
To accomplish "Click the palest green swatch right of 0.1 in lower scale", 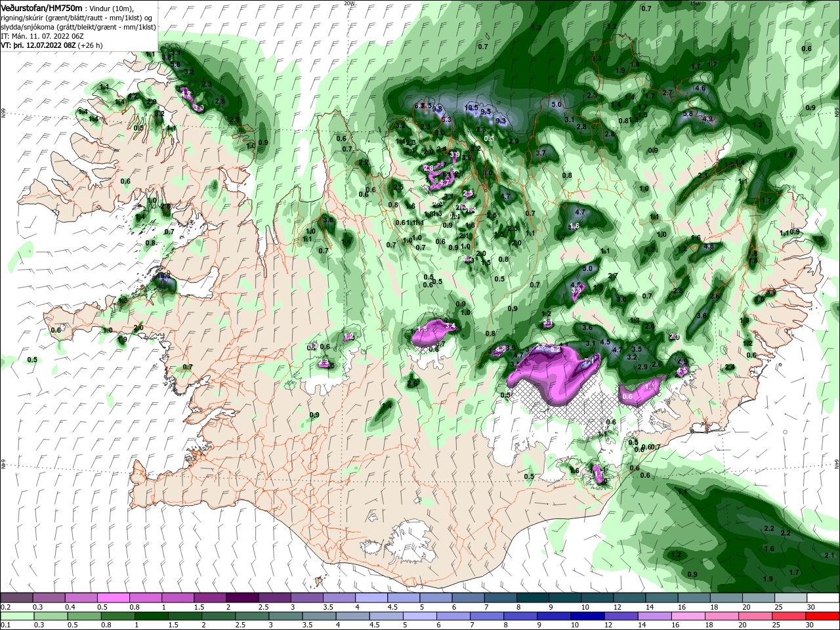I will click(x=16, y=617).
